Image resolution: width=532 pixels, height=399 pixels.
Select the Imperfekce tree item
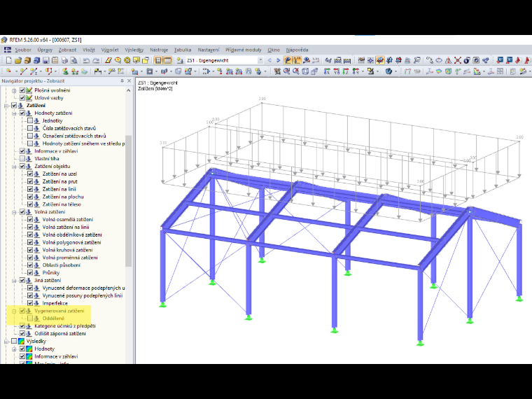(55, 303)
